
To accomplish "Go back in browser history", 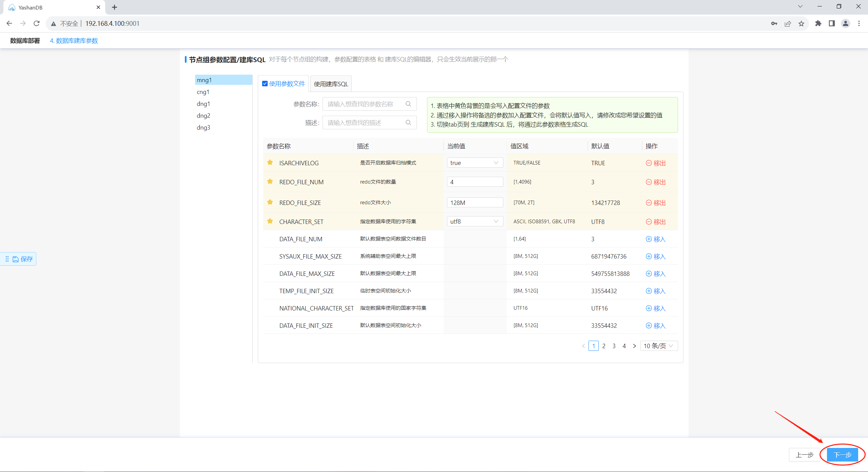I will (x=9, y=23).
